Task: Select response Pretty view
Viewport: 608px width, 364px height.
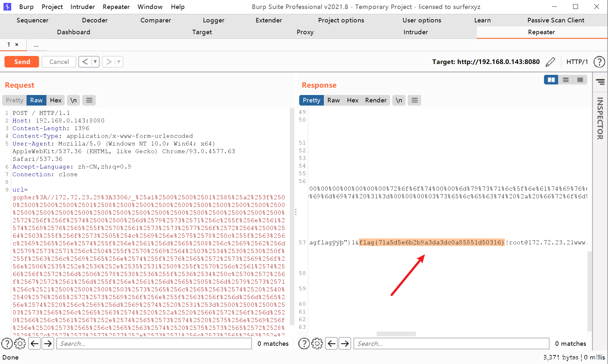Action: tap(311, 100)
